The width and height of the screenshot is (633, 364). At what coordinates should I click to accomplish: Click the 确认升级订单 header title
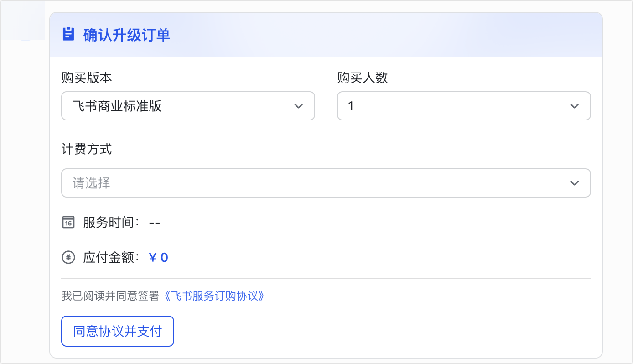pos(127,35)
